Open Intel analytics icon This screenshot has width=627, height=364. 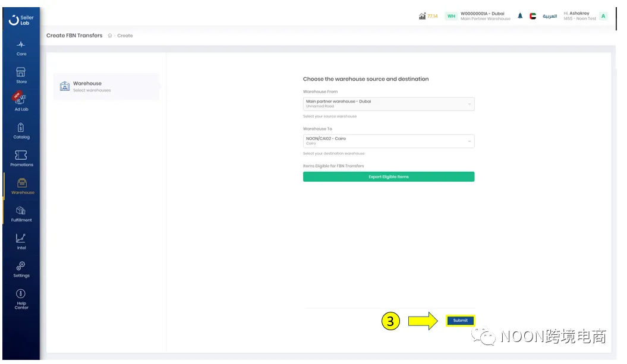click(21, 241)
